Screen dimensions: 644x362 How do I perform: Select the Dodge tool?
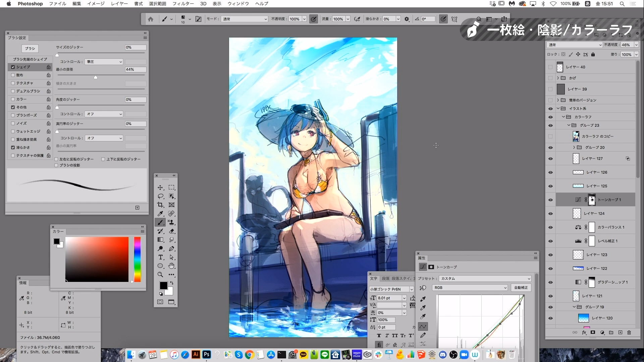[x=160, y=248]
